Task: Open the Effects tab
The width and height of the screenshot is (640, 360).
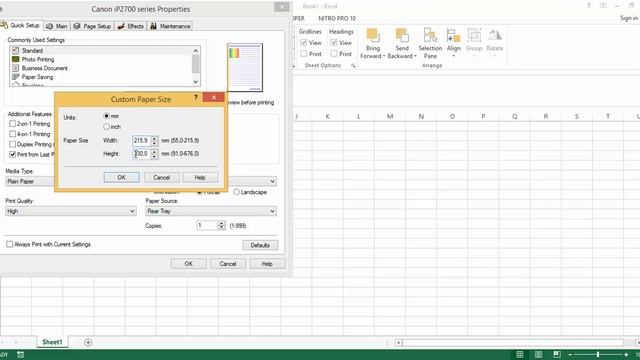Action: pos(131,26)
